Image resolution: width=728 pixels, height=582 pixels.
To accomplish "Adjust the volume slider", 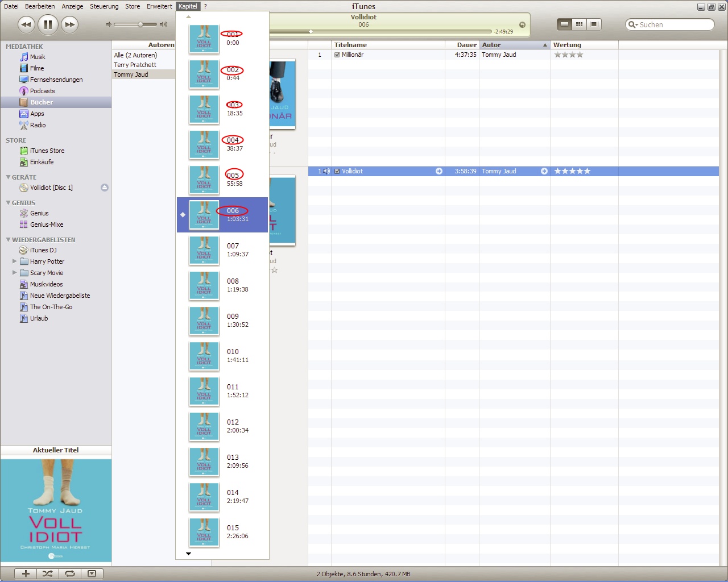I will point(140,24).
